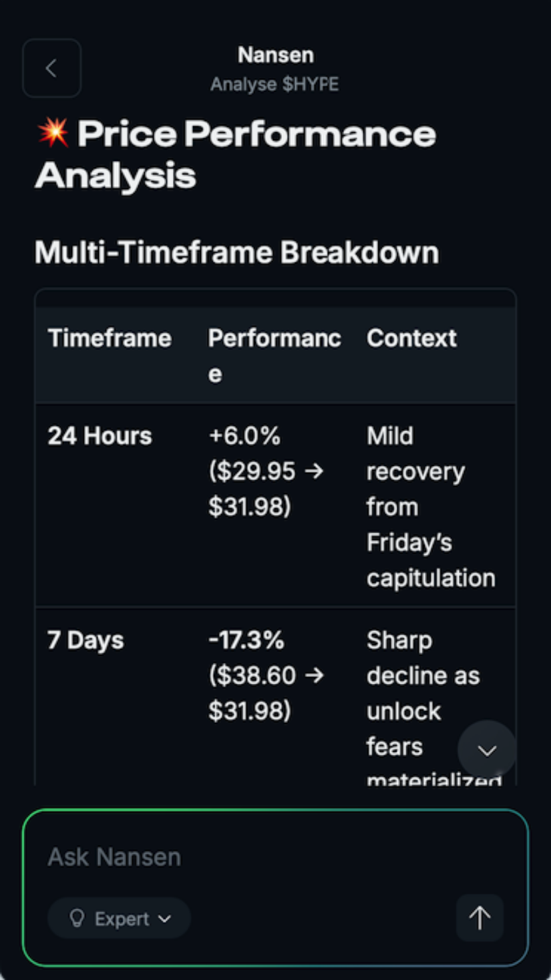Click the Multi-Timeframe Breakdown heading
Viewport: 551px width, 980px height.
[236, 253]
